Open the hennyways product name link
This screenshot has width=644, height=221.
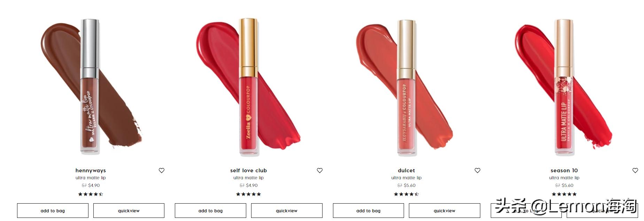(91, 171)
